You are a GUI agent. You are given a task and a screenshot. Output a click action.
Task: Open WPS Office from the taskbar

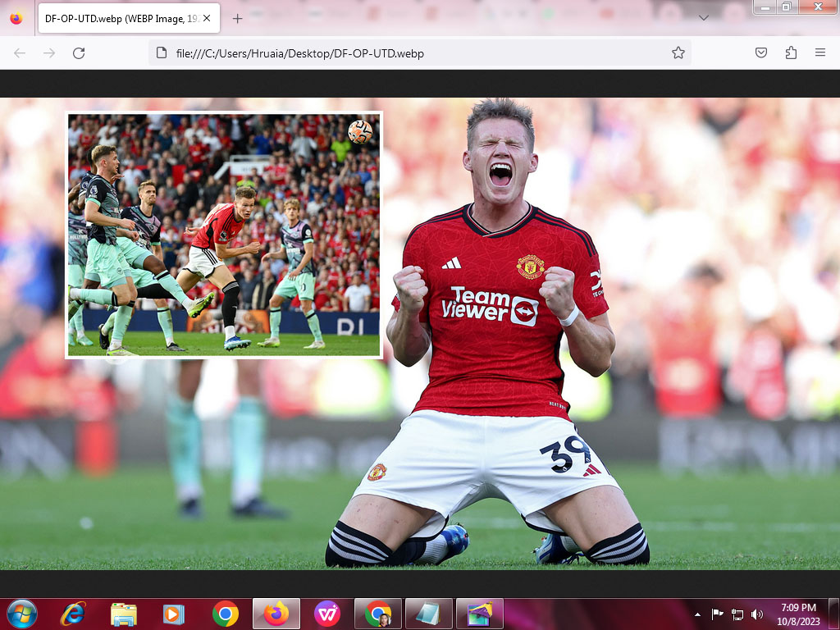[x=327, y=614]
